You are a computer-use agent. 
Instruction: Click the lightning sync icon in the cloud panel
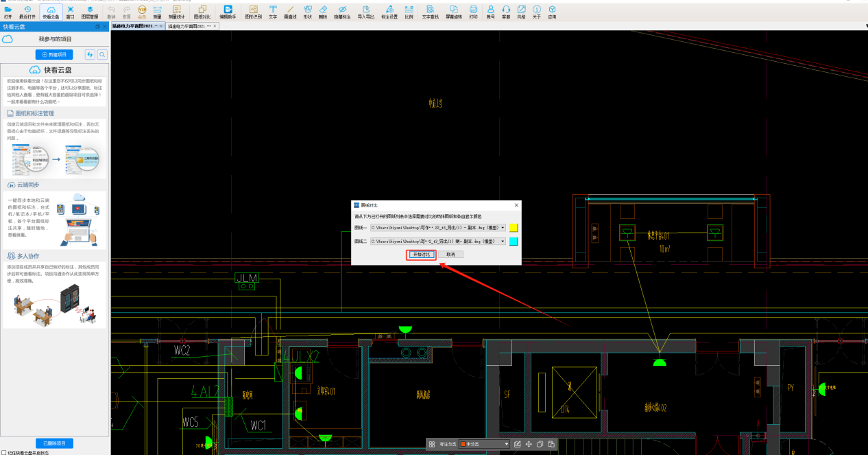[x=90, y=54]
